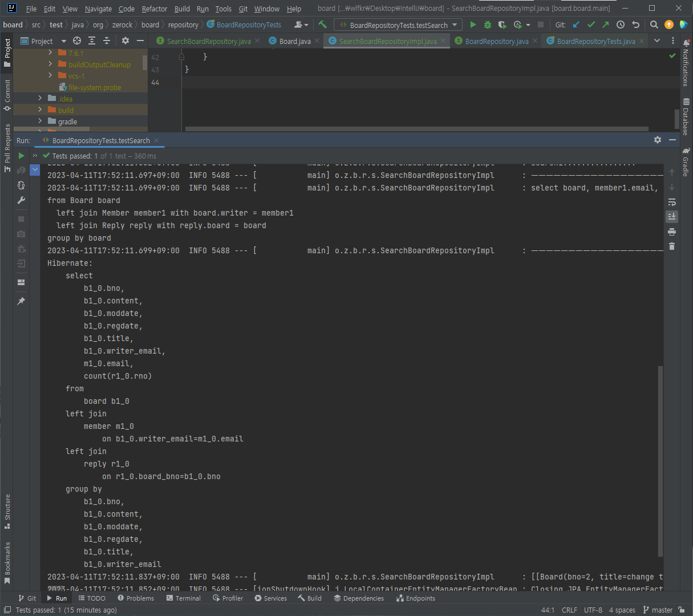
Task: Switch to the BoardRepository.java tab
Action: 496,41
